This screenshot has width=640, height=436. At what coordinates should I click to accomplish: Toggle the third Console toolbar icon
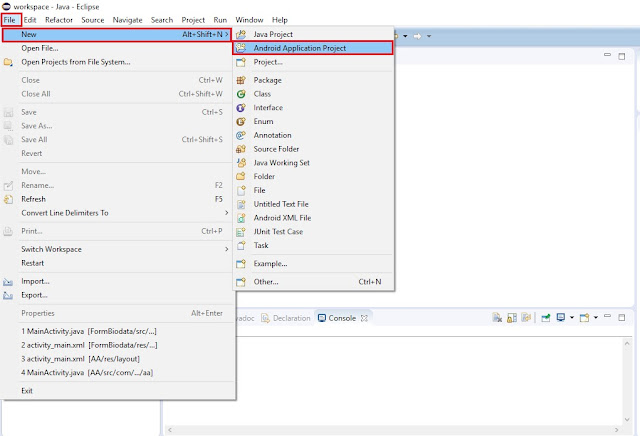526,318
